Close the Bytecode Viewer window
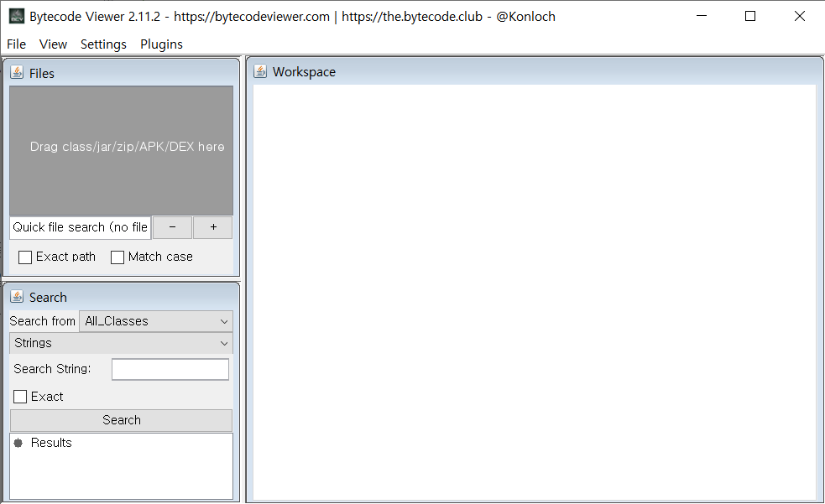The height and width of the screenshot is (504, 825). click(799, 16)
